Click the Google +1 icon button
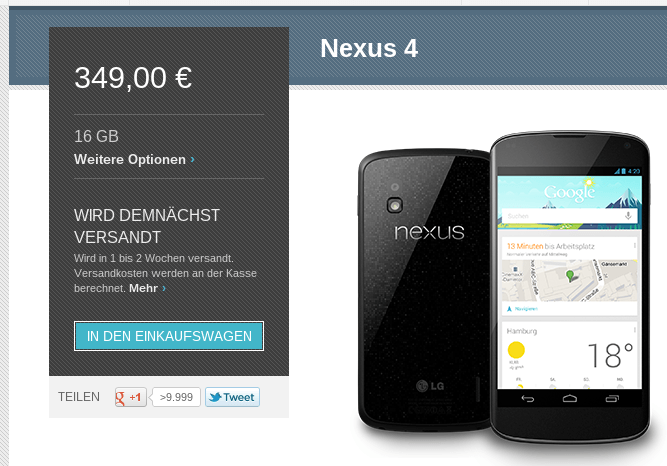The image size is (667, 466). tap(131, 397)
